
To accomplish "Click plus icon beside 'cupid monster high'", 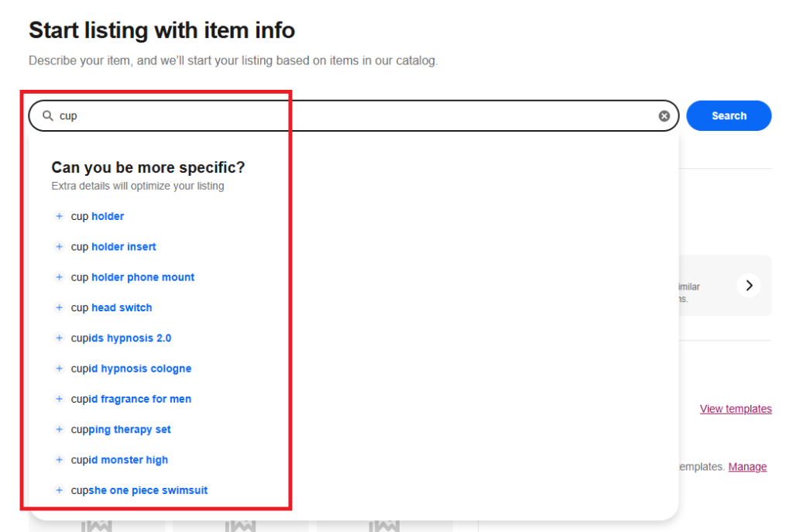I will 59,460.
